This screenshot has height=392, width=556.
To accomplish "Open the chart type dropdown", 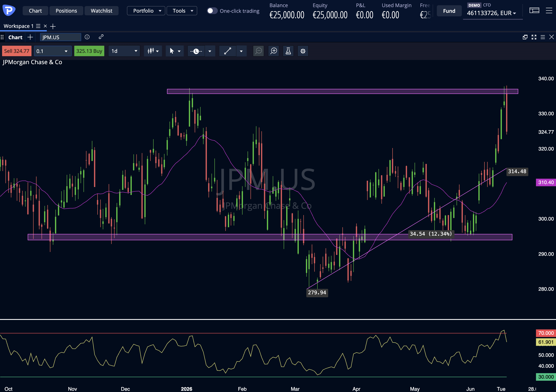I will pos(153,51).
